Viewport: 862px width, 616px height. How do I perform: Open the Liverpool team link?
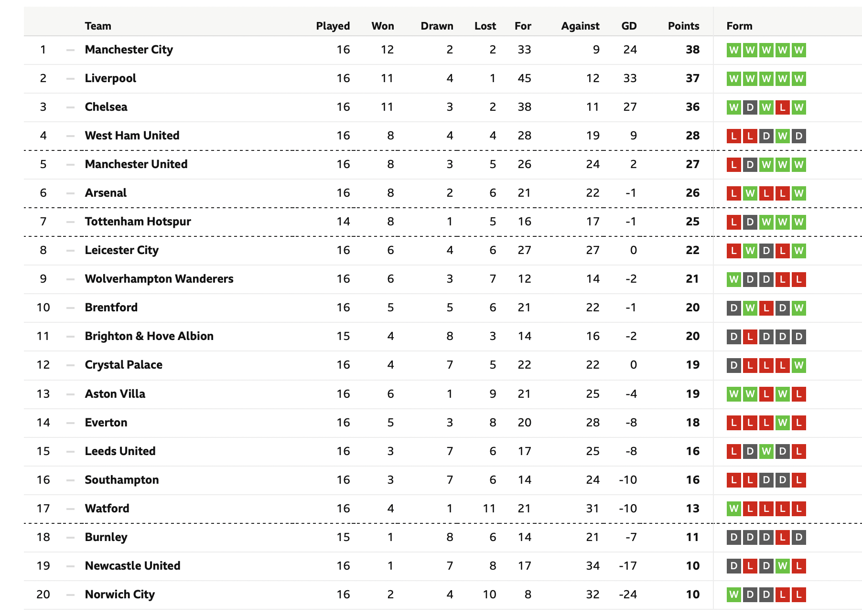pyautogui.click(x=110, y=78)
